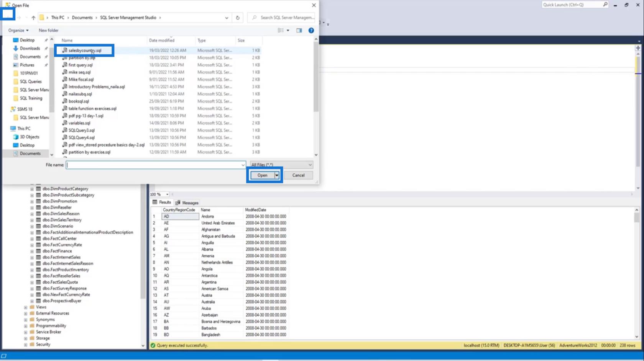This screenshot has width=644, height=361.
Task: Expand address bar history dropdown
Action: point(227,18)
